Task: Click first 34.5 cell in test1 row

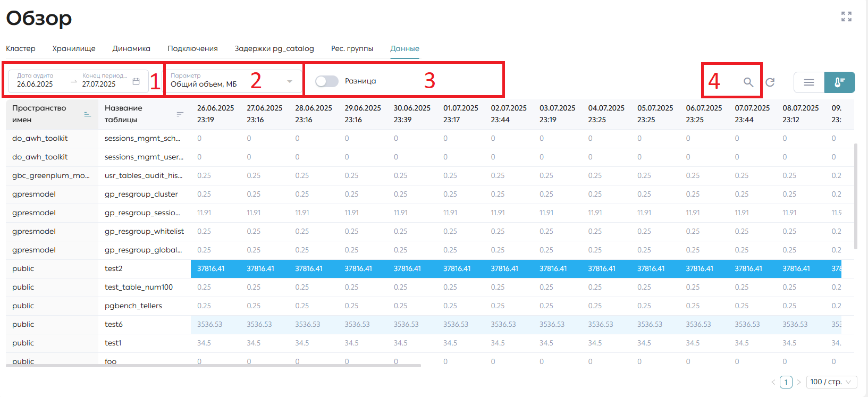Action: pyautogui.click(x=215, y=343)
